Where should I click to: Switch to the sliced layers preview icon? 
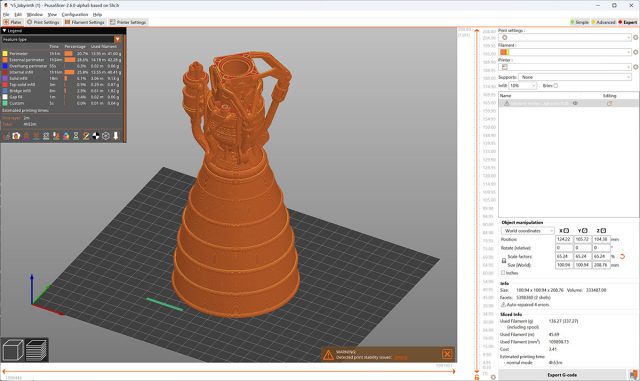point(36,350)
